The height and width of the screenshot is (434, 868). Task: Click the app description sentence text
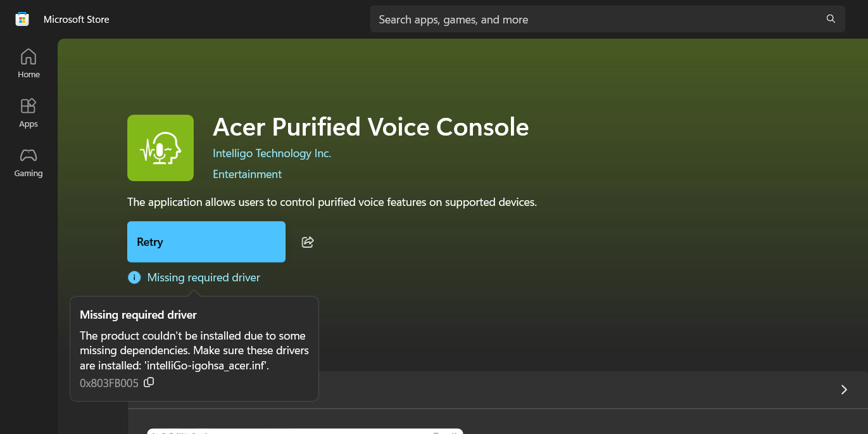pos(332,202)
